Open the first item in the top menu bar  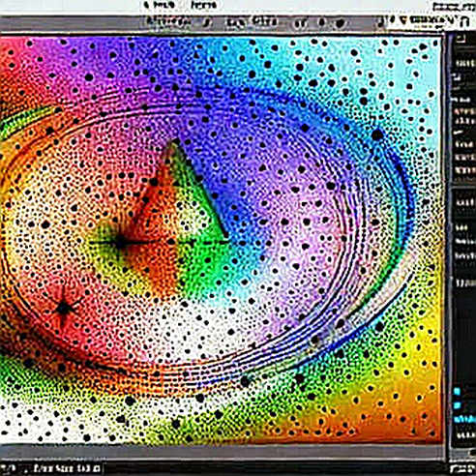tap(160, 5)
